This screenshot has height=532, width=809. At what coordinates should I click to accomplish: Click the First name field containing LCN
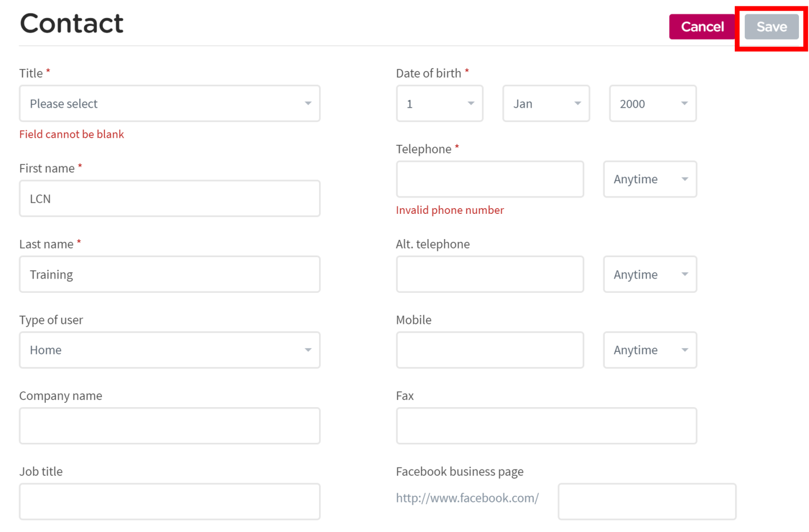pos(170,199)
